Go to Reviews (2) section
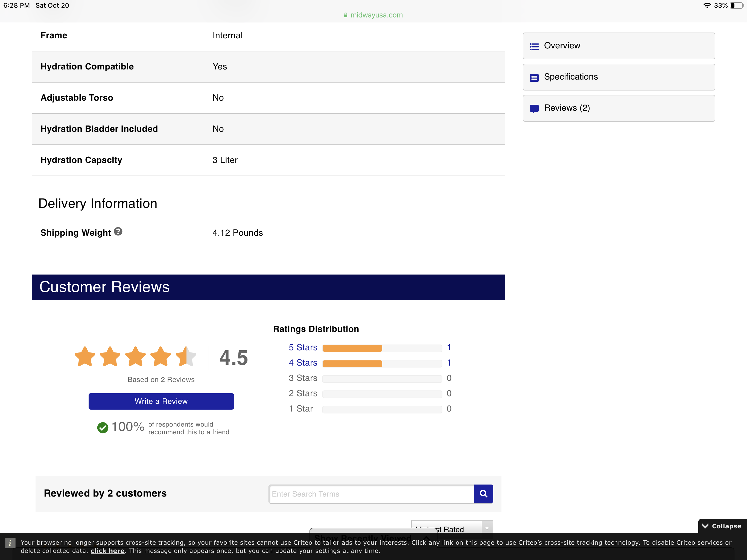 619,108
